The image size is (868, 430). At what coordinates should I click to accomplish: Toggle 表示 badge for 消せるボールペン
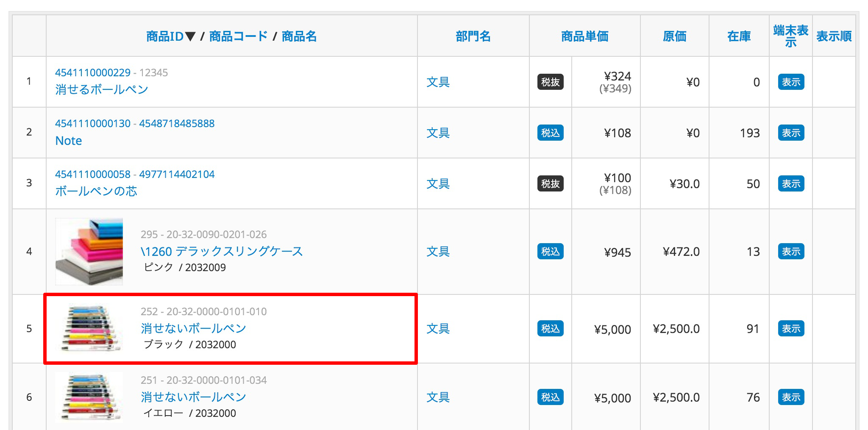(791, 82)
